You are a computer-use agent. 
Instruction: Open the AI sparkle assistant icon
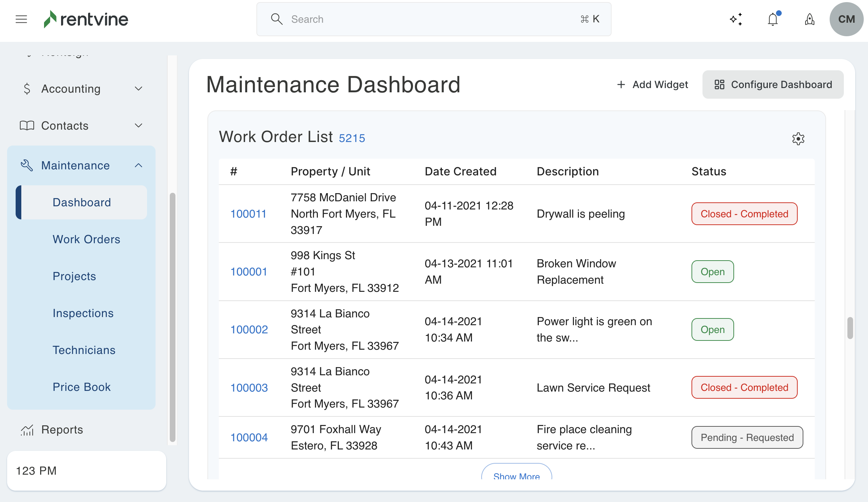tap(736, 19)
